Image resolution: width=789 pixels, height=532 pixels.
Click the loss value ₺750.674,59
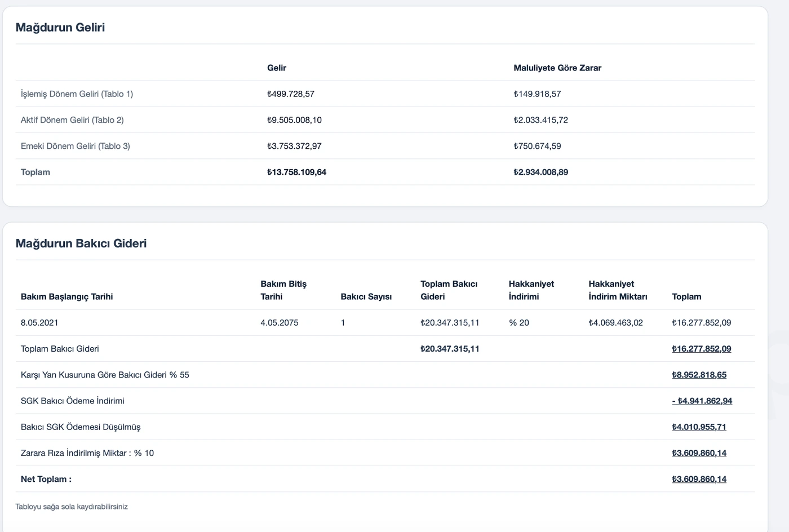[537, 146]
